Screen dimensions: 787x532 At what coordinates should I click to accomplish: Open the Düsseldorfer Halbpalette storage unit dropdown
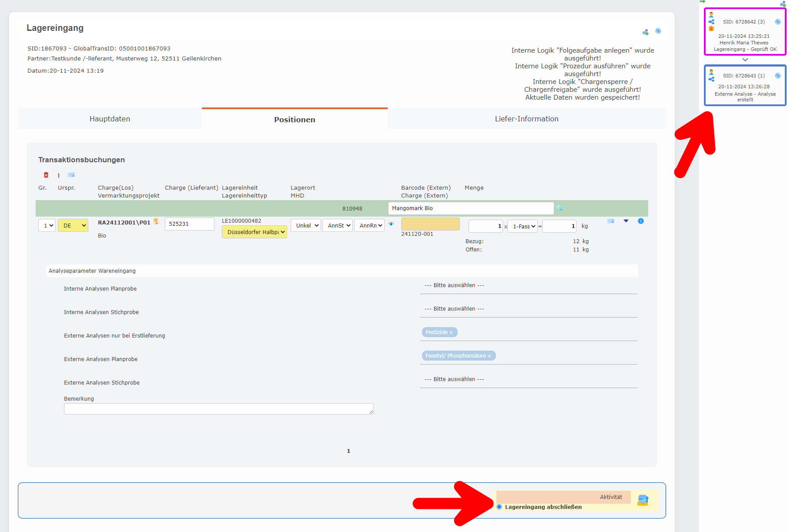tap(255, 232)
